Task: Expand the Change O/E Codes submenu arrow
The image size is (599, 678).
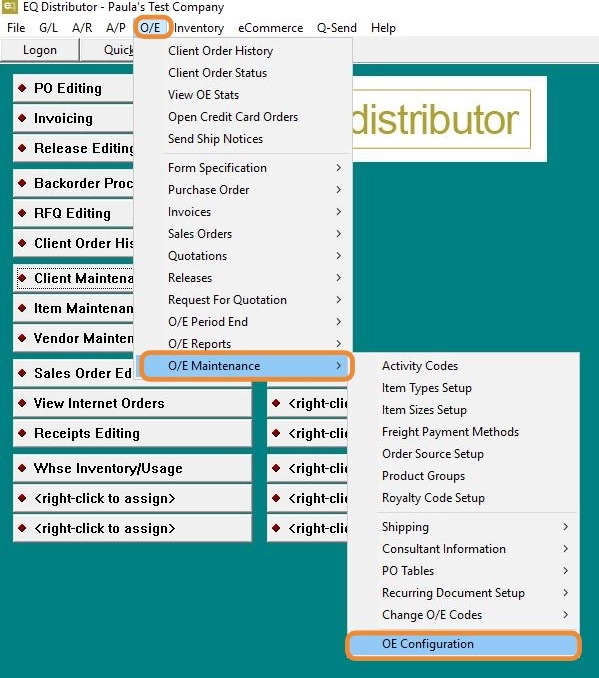Action: point(565,614)
